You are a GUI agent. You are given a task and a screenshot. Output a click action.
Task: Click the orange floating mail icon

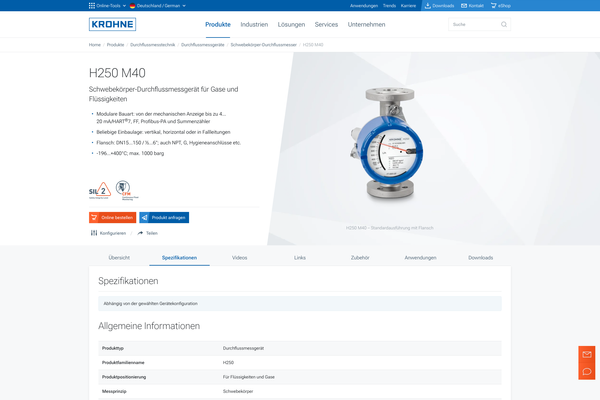587,354
